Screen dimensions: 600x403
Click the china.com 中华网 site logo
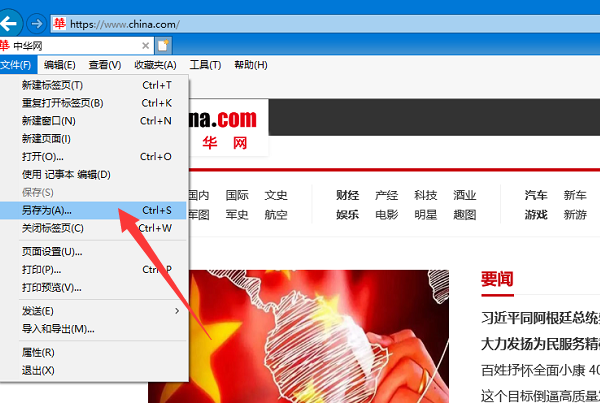(x=228, y=128)
